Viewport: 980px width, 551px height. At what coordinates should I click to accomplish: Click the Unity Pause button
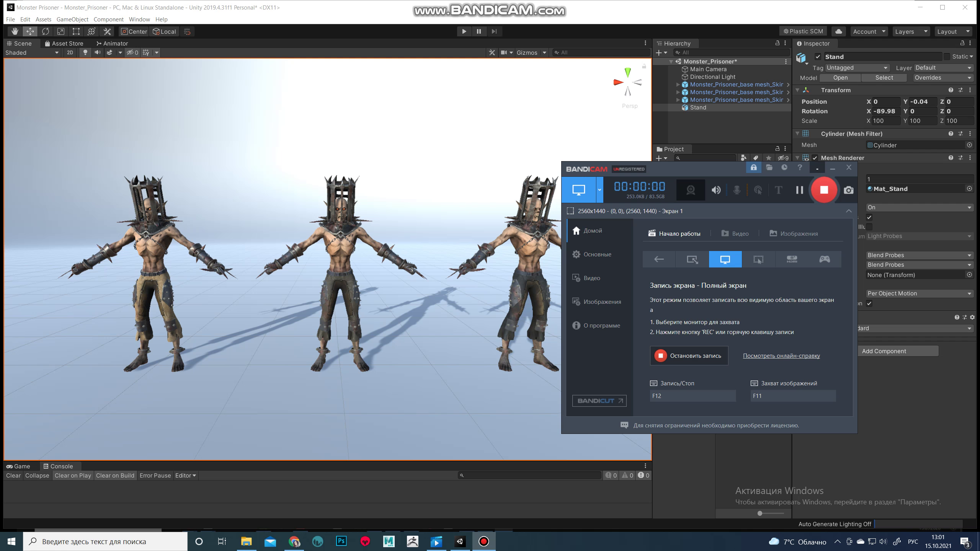479,31
